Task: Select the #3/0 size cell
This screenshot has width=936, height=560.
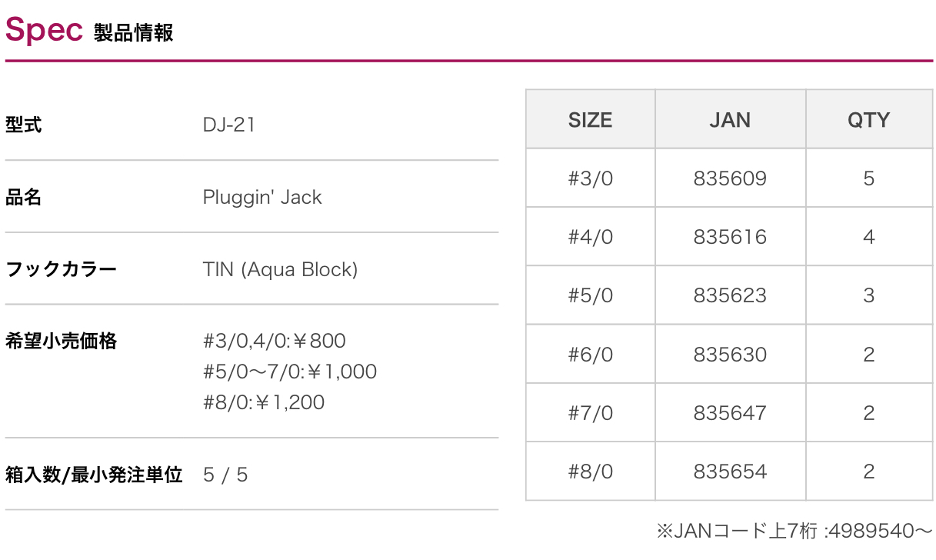Action: (590, 178)
